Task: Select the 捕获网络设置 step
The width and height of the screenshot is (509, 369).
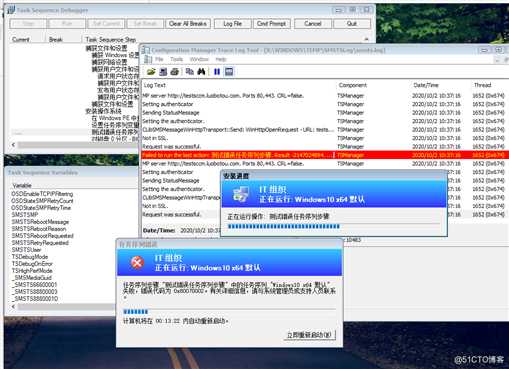Action: pyautogui.click(x=109, y=62)
